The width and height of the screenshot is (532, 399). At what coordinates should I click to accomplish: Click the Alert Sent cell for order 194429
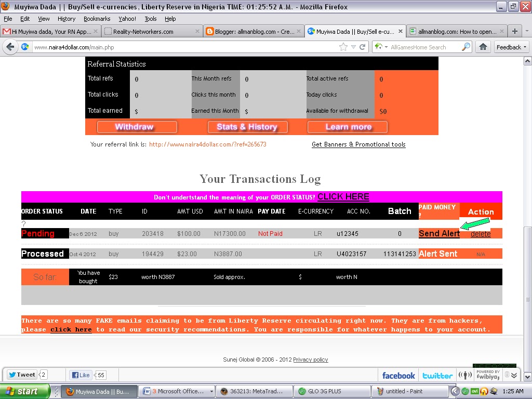[438, 254]
